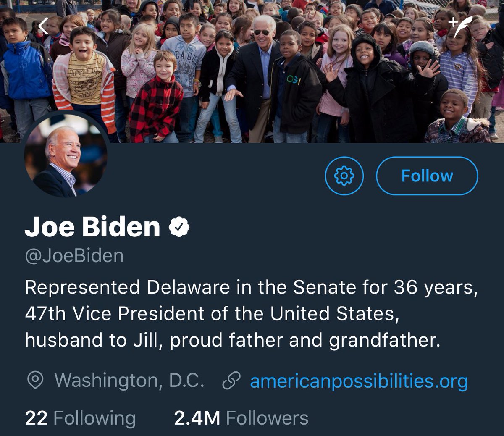Open the gear settings icon button
Image resolution: width=504 pixels, height=436 pixels.
(x=344, y=176)
